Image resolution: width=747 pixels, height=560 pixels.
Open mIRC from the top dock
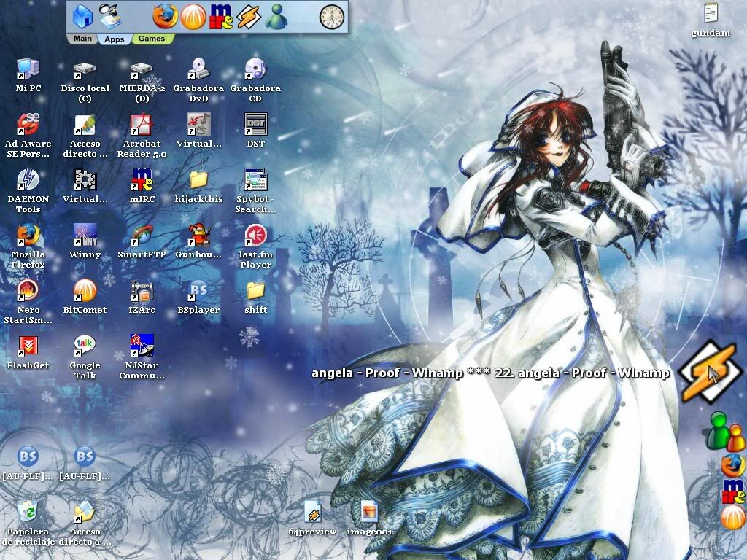tap(222, 17)
